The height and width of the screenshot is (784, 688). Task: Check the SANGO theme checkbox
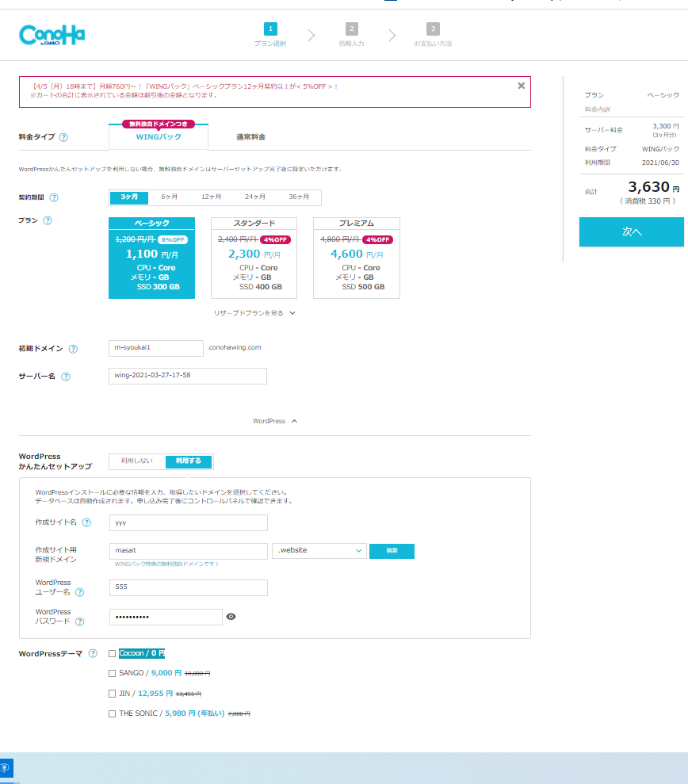pos(112,674)
